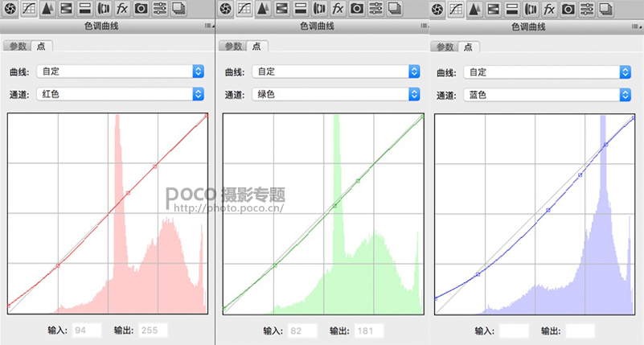Viewport: 644px width, 345px height.
Task: Click the 输出 field showing 181
Action: coord(369,331)
